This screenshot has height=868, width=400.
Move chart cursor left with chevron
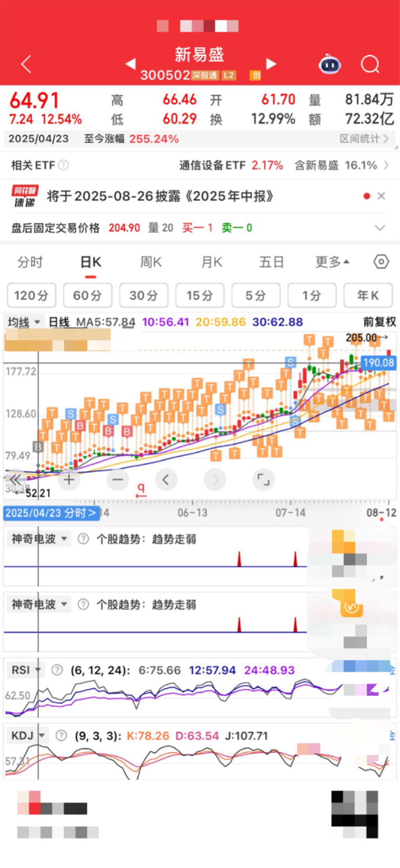coord(166,480)
